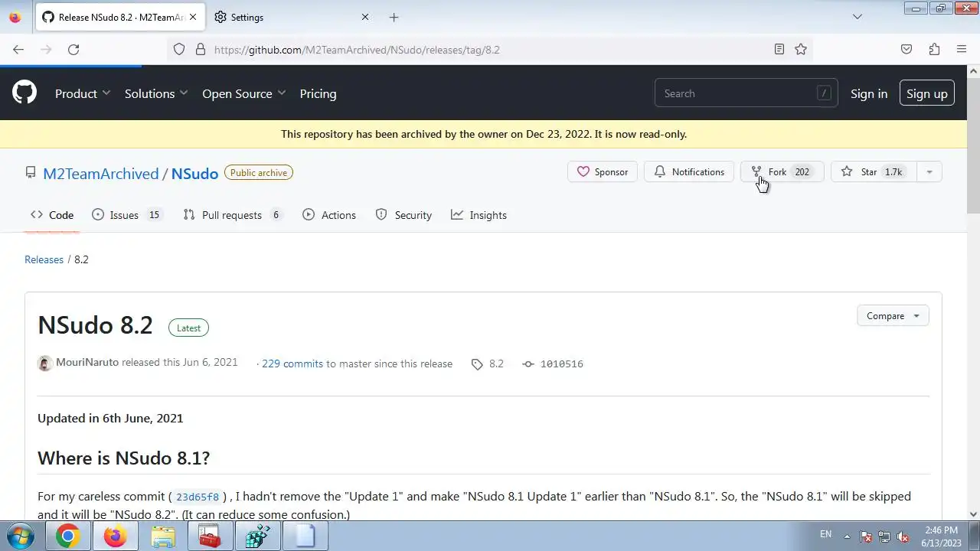The height and width of the screenshot is (551, 980).
Task: Expand the Star lists dropdown arrow
Action: click(929, 172)
